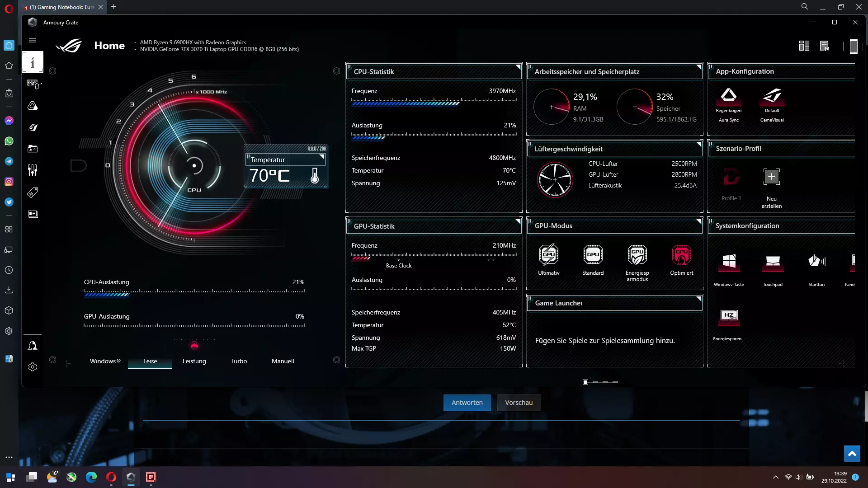868x488 pixels.
Task: Open the Armoury Crate hamburger menu
Action: [33, 40]
